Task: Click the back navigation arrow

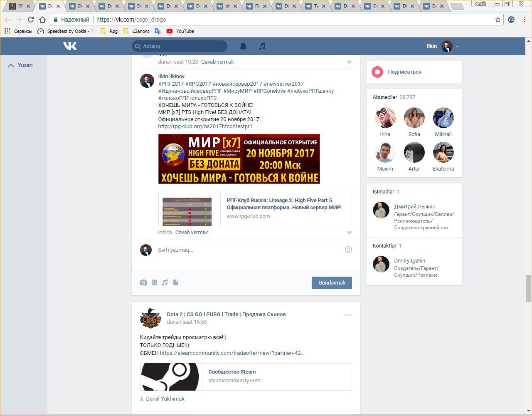Action: (7, 20)
